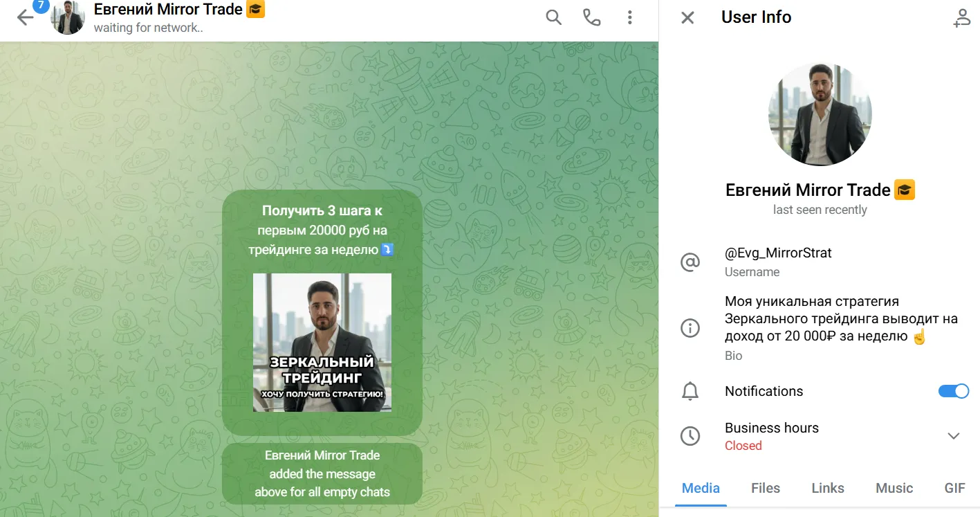Toggle the Notifications switch off
The image size is (980, 517).
click(x=954, y=391)
